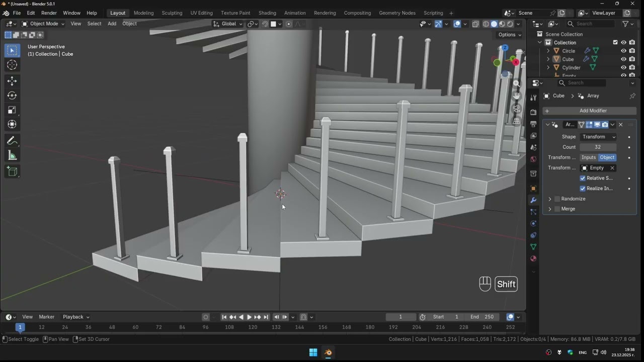Enable the Randomize panel checkbox
Image resolution: width=644 pixels, height=362 pixels.
click(557, 199)
